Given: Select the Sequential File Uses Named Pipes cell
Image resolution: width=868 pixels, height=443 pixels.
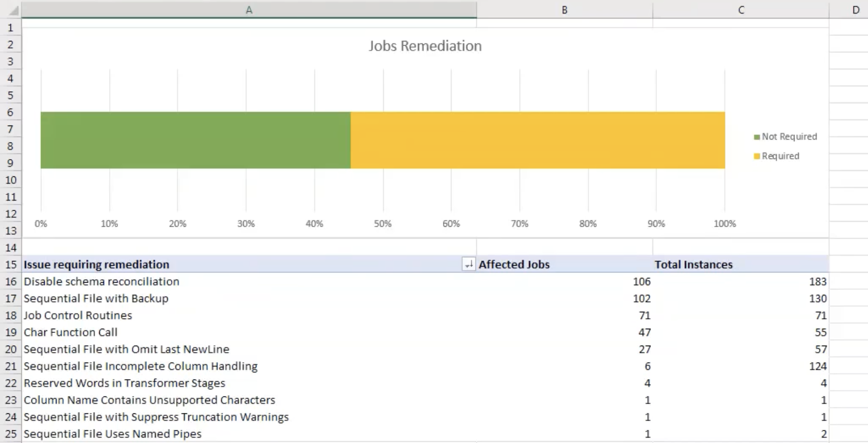Looking at the screenshot, I should tap(113, 434).
